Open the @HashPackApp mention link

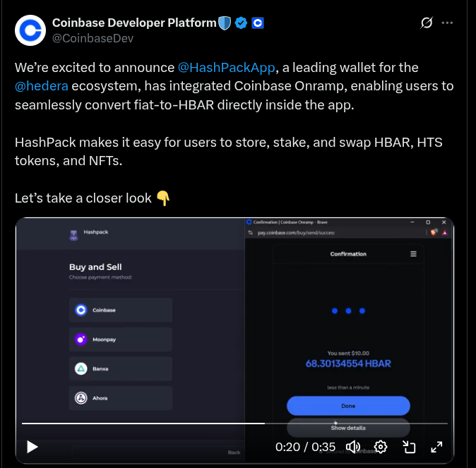[227, 67]
